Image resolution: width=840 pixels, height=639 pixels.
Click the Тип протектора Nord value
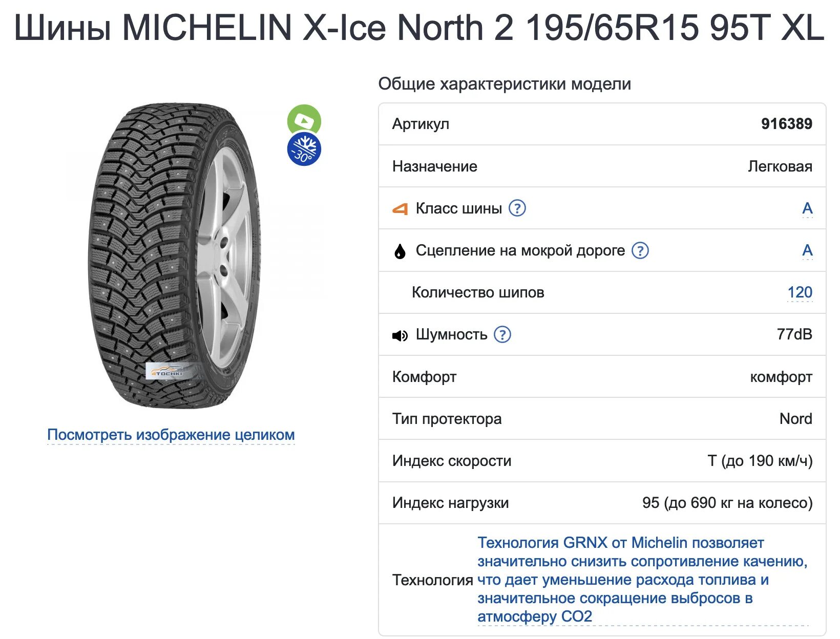(x=795, y=419)
